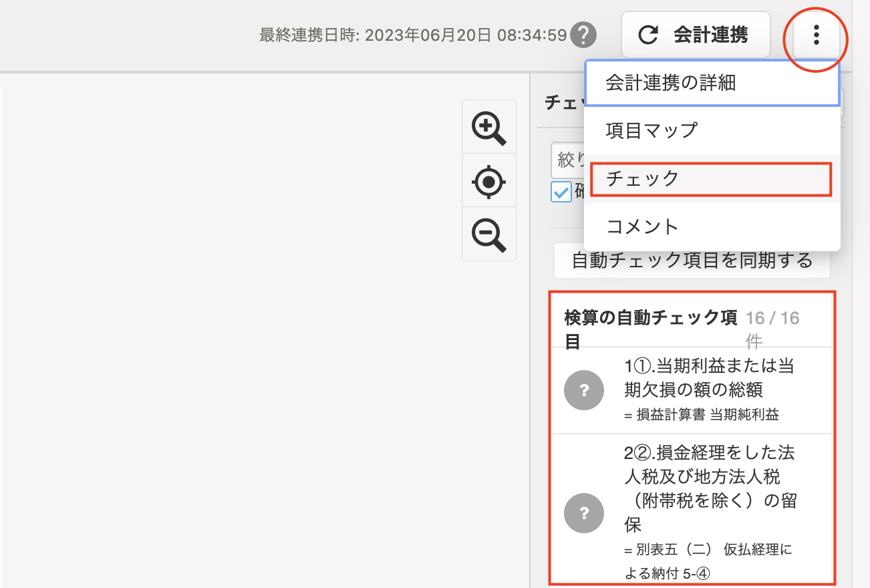
Task: Click the zoom in magnifier icon
Action: point(489,127)
